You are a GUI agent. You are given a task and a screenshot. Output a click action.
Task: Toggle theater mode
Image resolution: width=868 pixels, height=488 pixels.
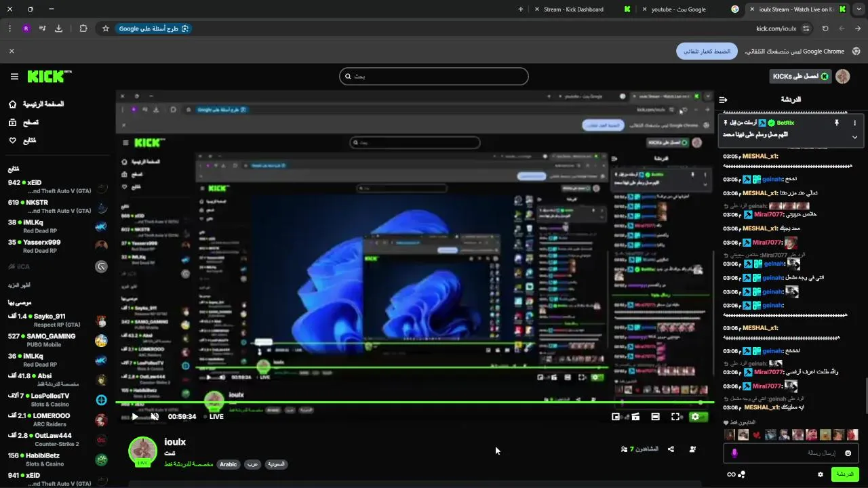click(x=655, y=417)
